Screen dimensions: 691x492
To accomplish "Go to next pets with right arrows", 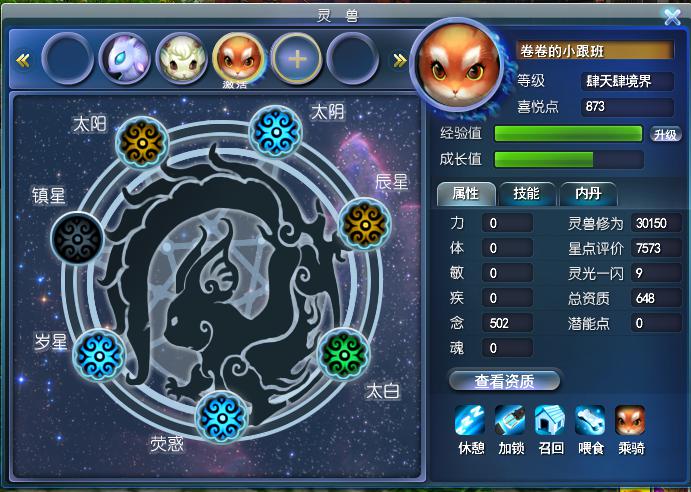I will (400, 60).
